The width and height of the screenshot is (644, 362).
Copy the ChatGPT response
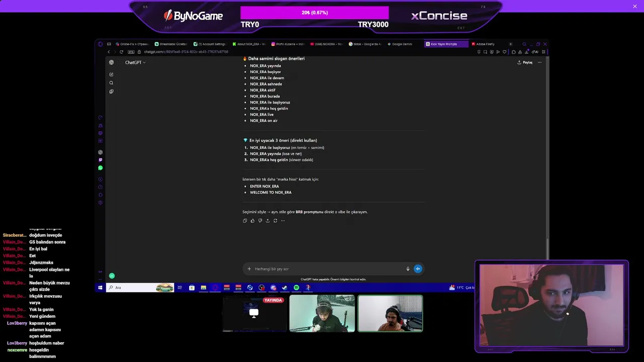[245, 221]
